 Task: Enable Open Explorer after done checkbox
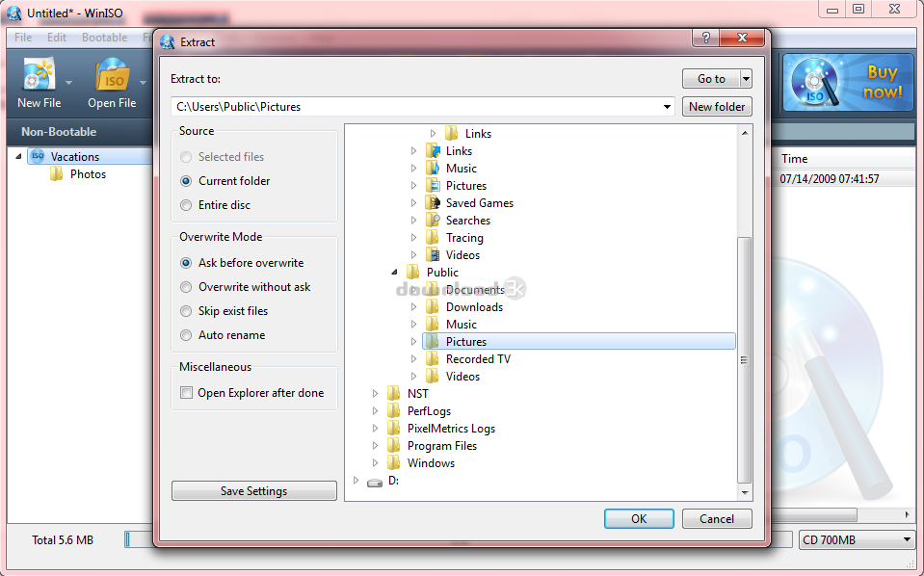coord(187,393)
